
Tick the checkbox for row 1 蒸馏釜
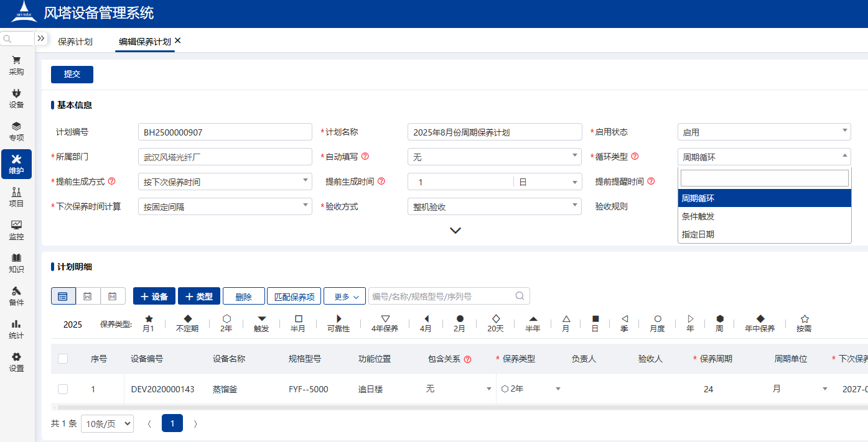pyautogui.click(x=63, y=389)
